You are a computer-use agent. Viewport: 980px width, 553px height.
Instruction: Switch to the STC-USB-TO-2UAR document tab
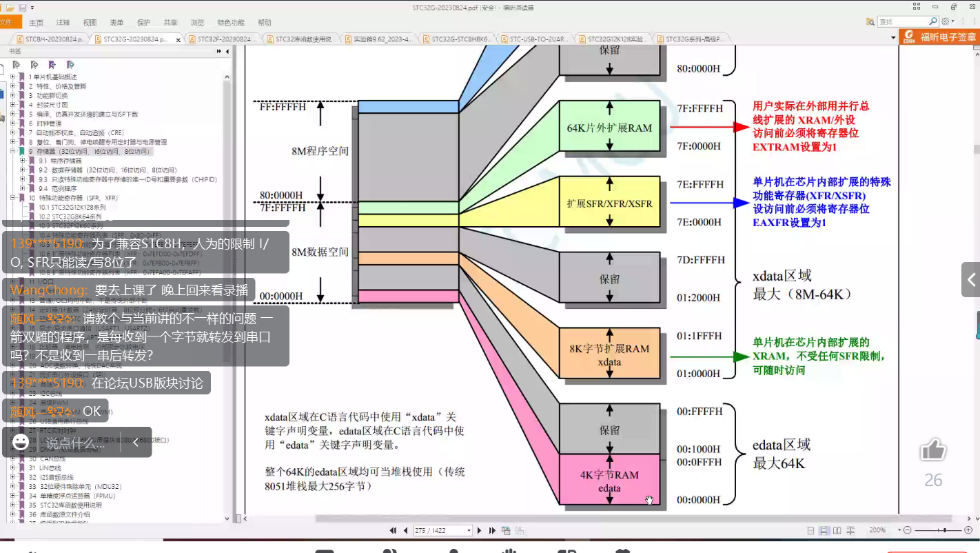(x=535, y=39)
